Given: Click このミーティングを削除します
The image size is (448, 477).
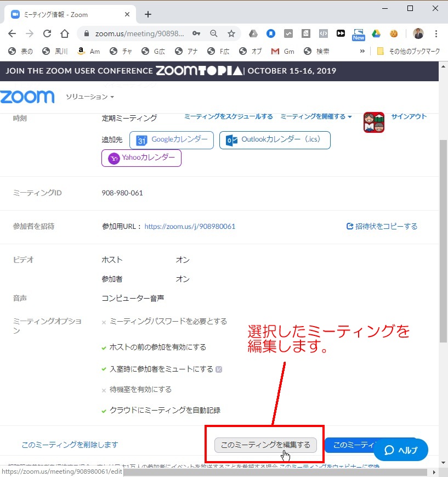Looking at the screenshot, I should tap(70, 445).
